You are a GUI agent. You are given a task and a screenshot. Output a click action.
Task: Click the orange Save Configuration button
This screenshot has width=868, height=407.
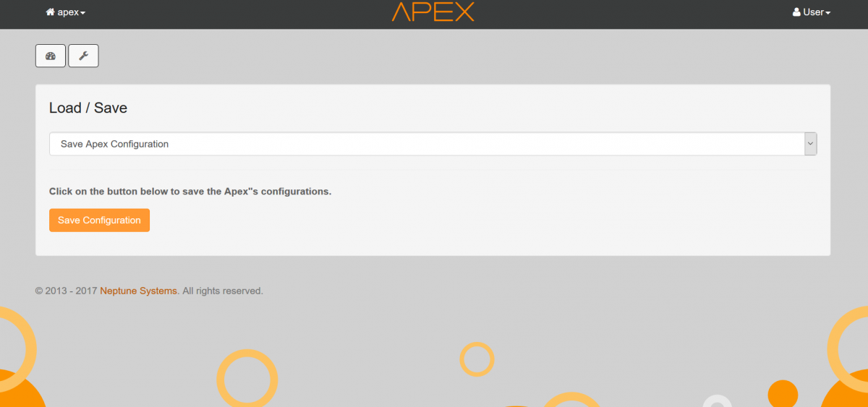99,220
